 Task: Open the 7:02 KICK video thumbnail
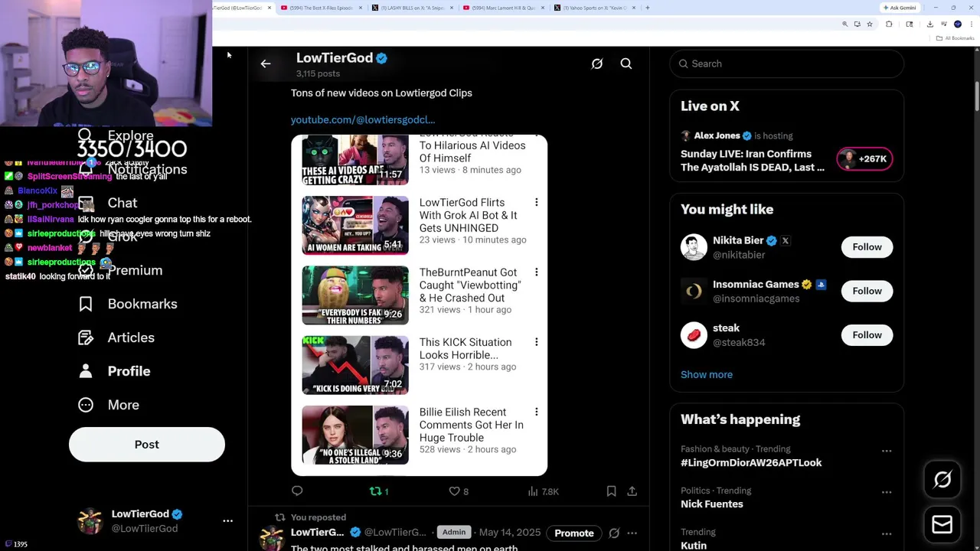coord(355,365)
